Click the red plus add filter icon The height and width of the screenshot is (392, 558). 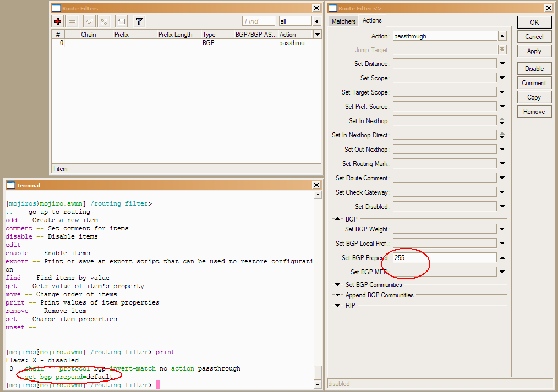point(58,21)
